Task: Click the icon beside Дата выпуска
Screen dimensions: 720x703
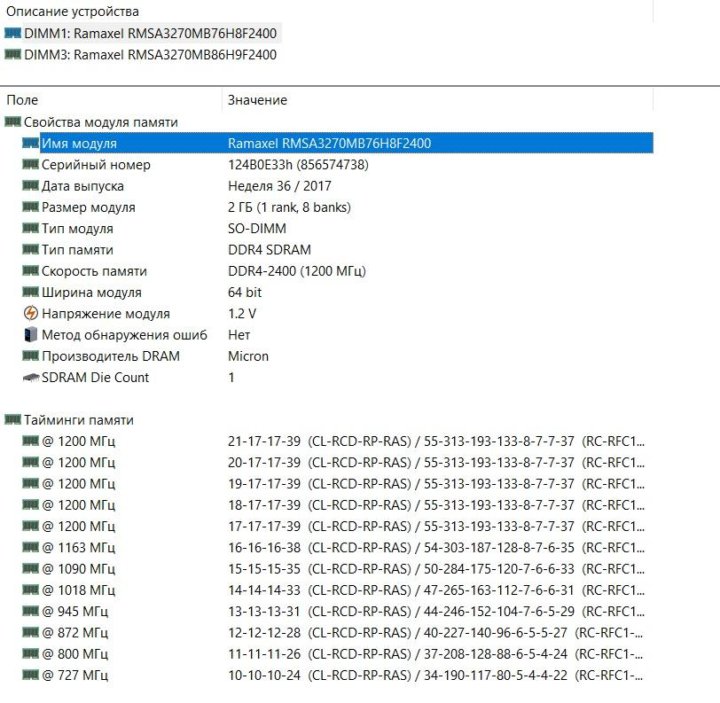Action: [31, 185]
